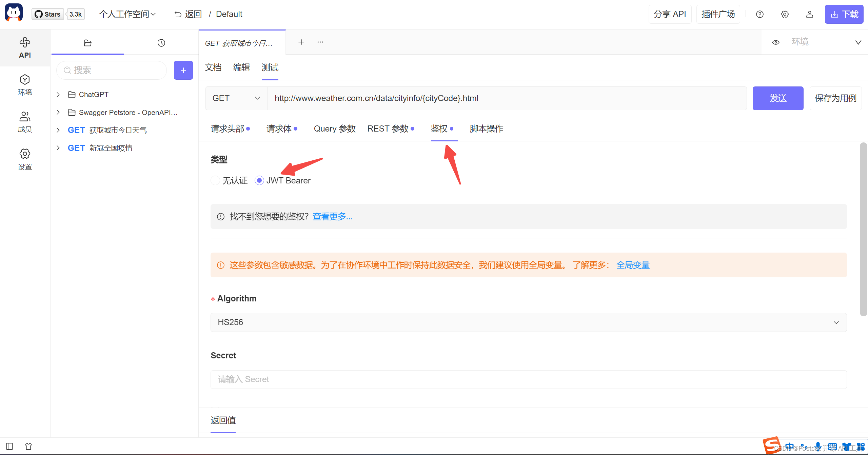Select the 返回值 response tab

pos(223,420)
